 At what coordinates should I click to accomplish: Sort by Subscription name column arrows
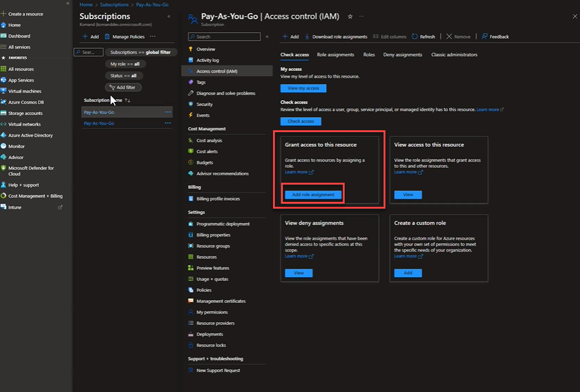[128, 100]
